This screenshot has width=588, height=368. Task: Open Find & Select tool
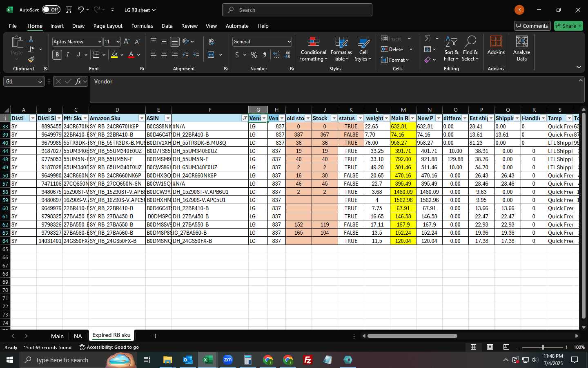point(470,49)
